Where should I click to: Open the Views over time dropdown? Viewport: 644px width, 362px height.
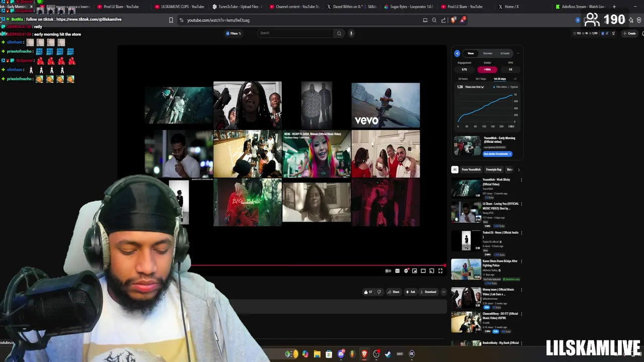pos(474,87)
